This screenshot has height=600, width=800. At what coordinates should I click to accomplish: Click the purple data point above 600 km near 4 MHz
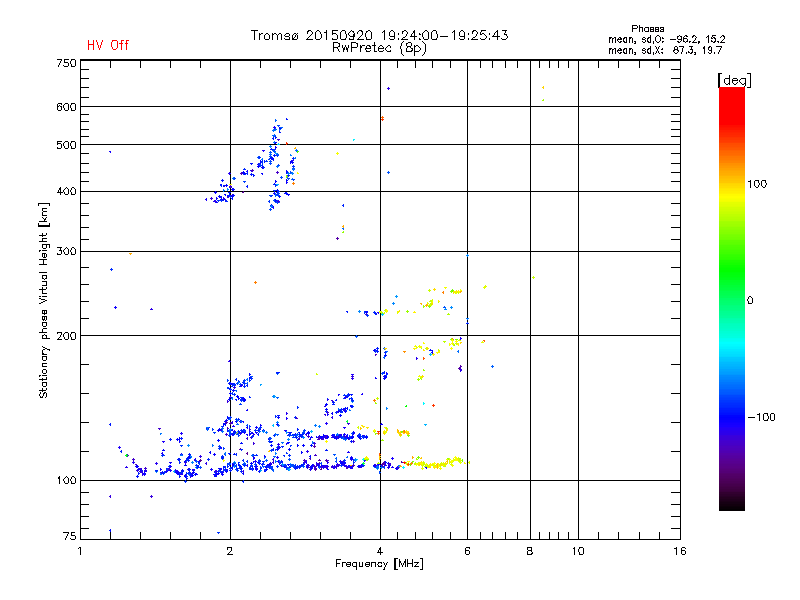[x=388, y=89]
